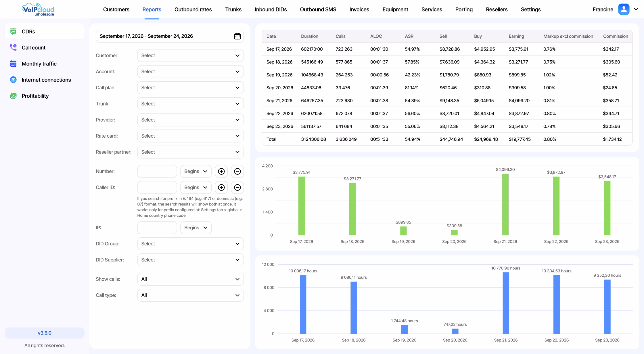
Task: Click the v3.5.0 version button
Action: (x=45, y=333)
